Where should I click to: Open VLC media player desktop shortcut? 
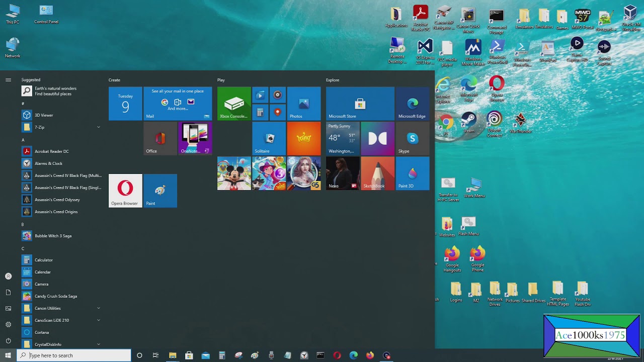(447, 54)
